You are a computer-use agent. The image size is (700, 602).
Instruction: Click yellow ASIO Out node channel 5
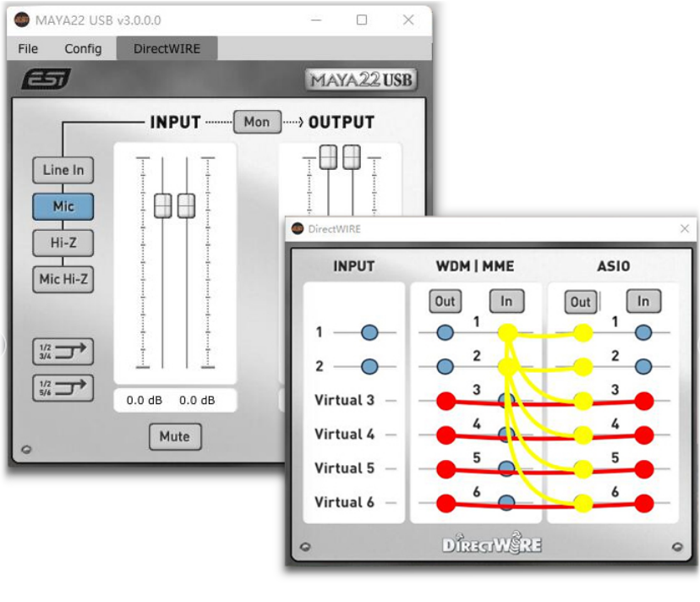click(583, 469)
